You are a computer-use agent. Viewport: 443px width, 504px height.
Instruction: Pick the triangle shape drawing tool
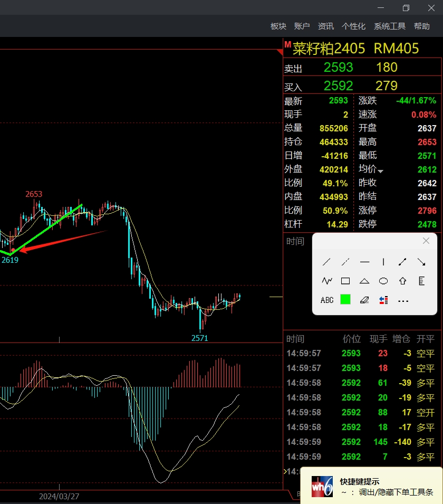364,281
